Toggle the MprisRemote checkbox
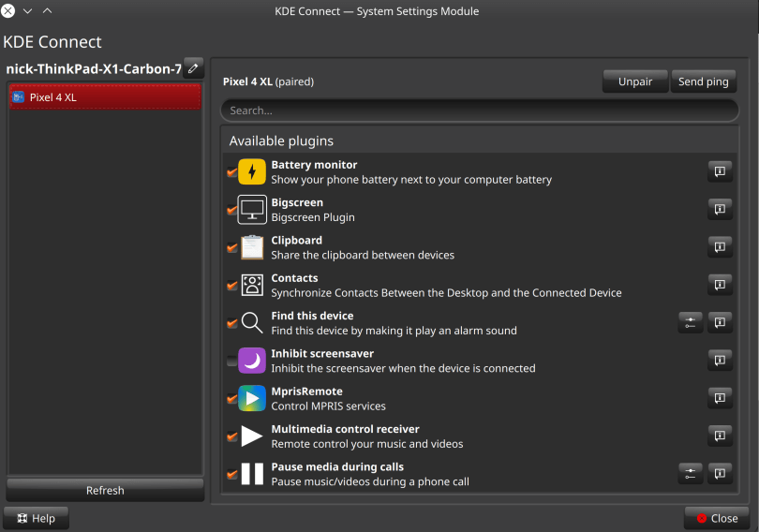759x532 pixels. coord(231,398)
